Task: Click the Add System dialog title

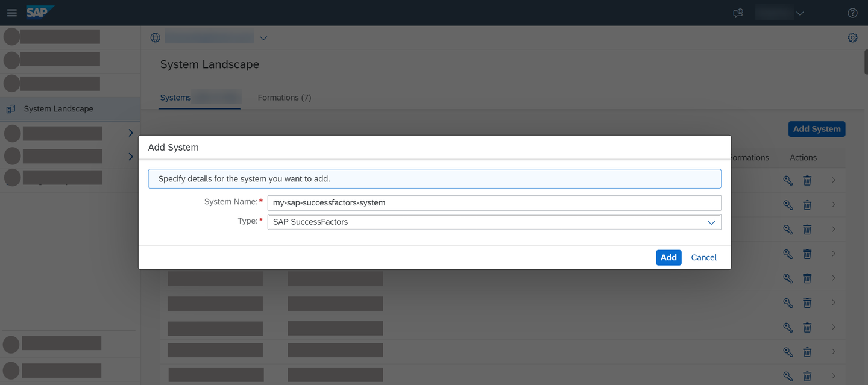Action: [174, 147]
